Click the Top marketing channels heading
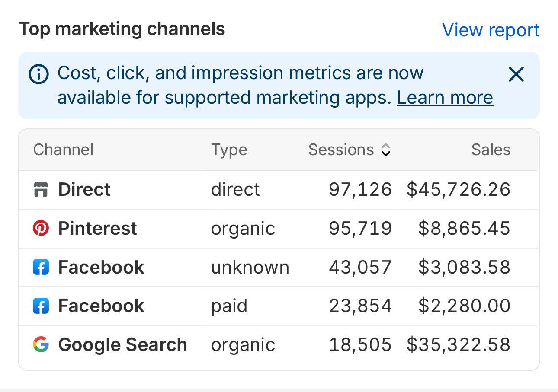The image size is (558, 392). (122, 29)
